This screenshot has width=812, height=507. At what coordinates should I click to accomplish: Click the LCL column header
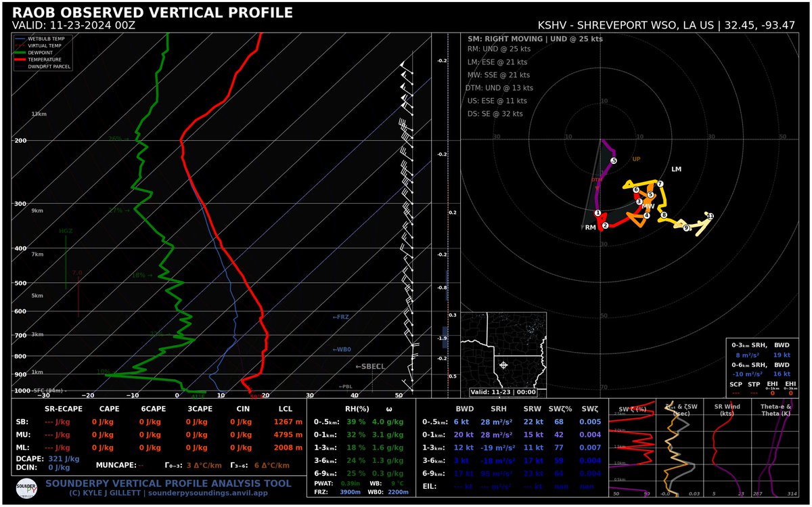(285, 407)
